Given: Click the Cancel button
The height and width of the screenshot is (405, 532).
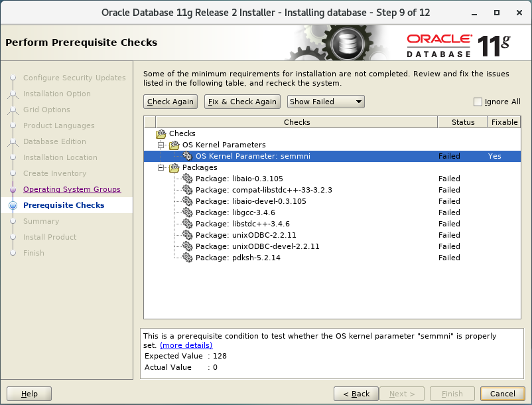Looking at the screenshot, I should pyautogui.click(x=503, y=394).
